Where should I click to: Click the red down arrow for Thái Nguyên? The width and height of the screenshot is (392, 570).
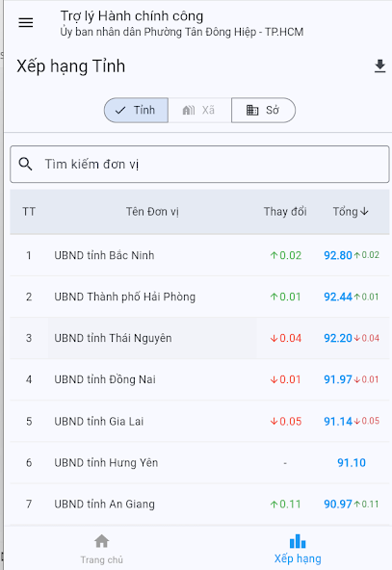tap(274, 338)
